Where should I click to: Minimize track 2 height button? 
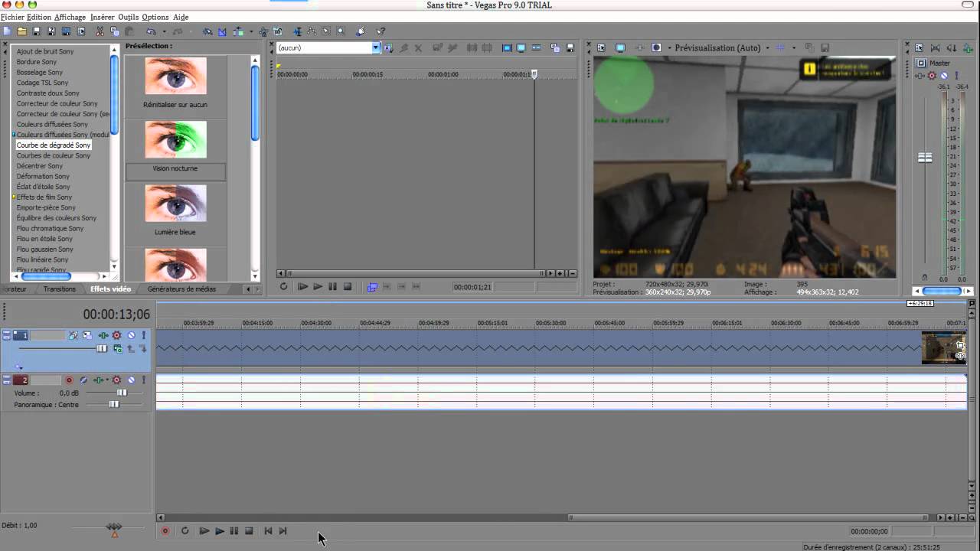point(6,377)
